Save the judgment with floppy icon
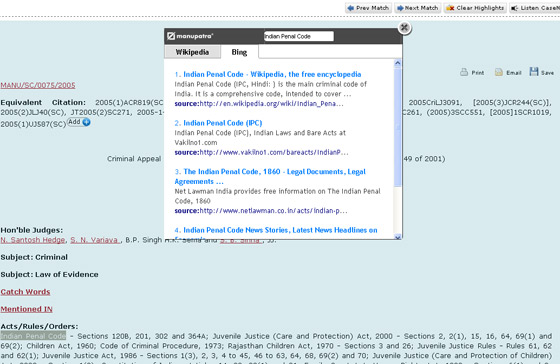Image resolution: width=560 pixels, height=364 pixels. (x=542, y=72)
